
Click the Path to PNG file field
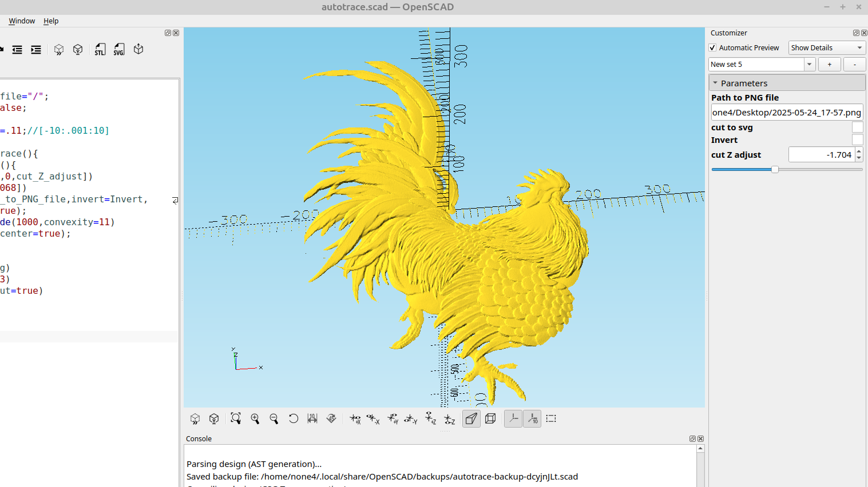pos(787,112)
